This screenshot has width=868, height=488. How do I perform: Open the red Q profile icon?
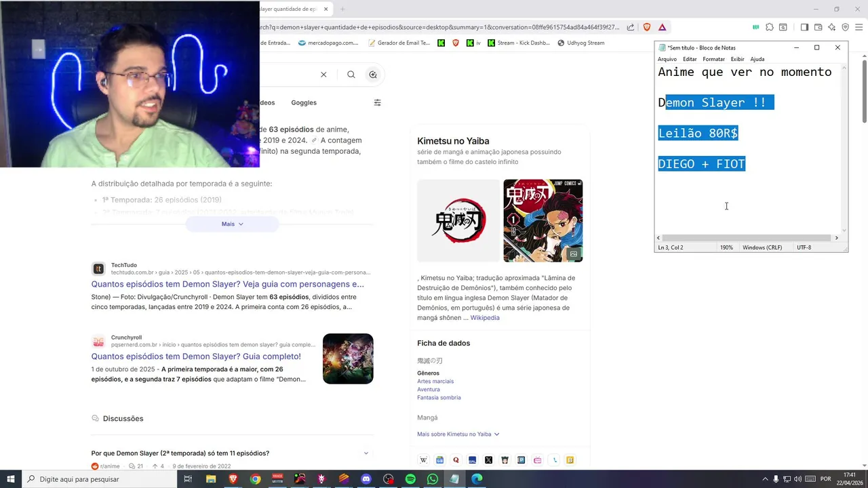[x=456, y=460]
